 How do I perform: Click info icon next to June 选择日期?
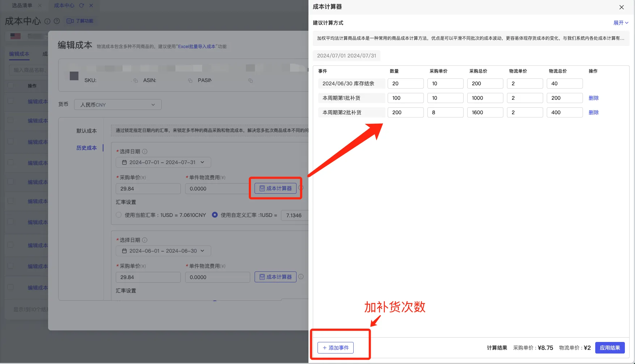pyautogui.click(x=145, y=240)
